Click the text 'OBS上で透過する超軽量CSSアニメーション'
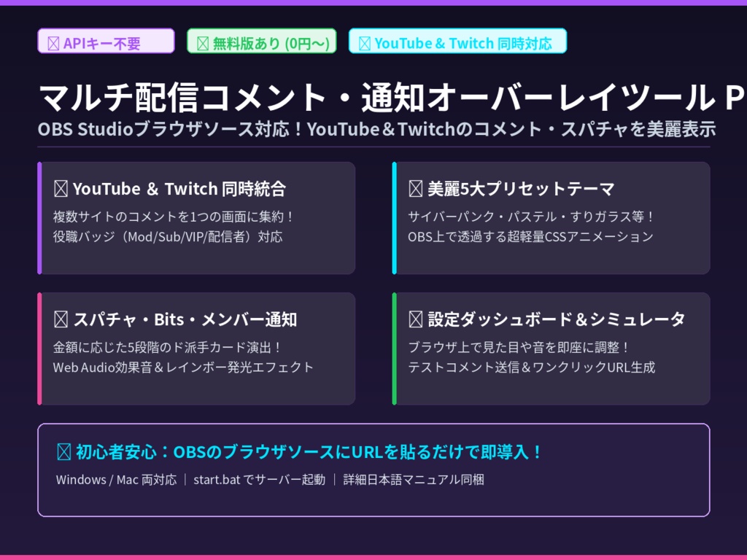The width and height of the screenshot is (747, 560). (530, 237)
